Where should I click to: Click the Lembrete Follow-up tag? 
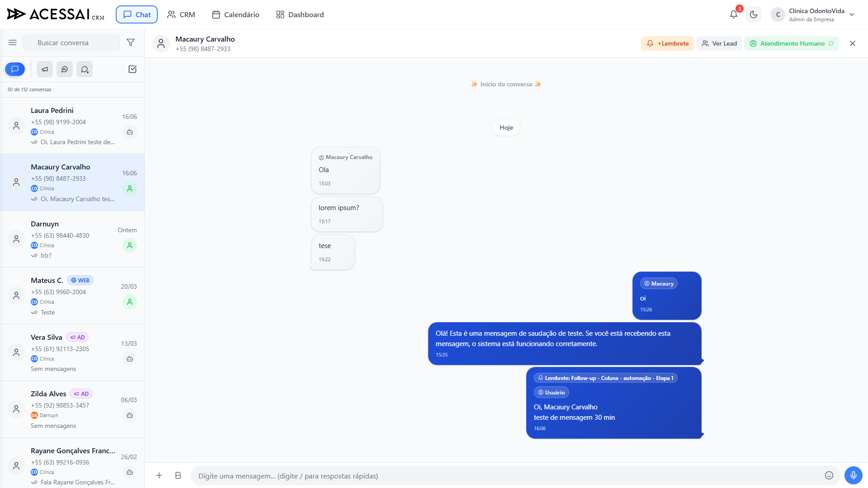[606, 378]
